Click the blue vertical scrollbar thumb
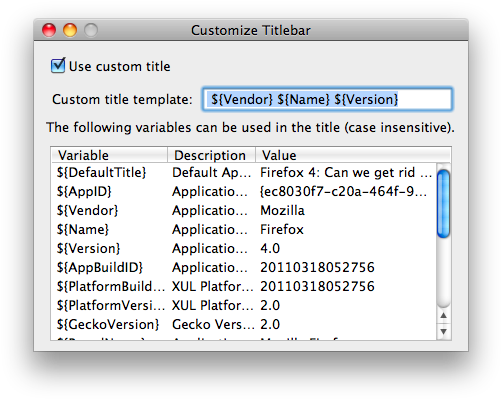The image size is (501, 399). point(443,204)
